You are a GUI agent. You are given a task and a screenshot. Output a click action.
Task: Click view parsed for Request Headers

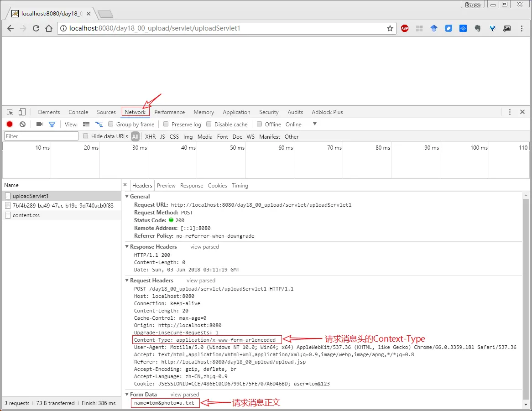[201, 281]
